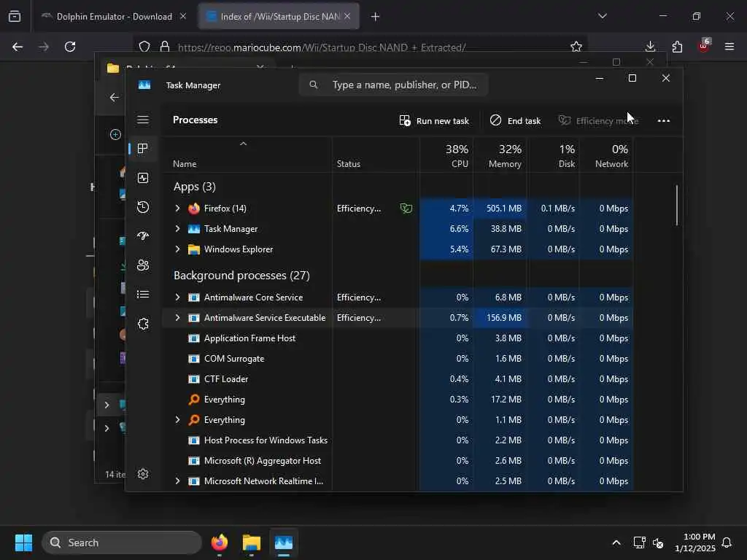Sort processes by Network column

point(606,155)
